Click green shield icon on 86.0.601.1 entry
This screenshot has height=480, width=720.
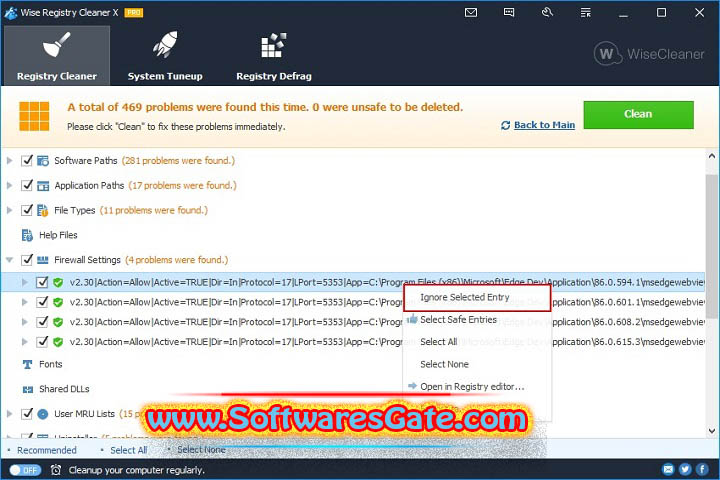pyautogui.click(x=58, y=302)
